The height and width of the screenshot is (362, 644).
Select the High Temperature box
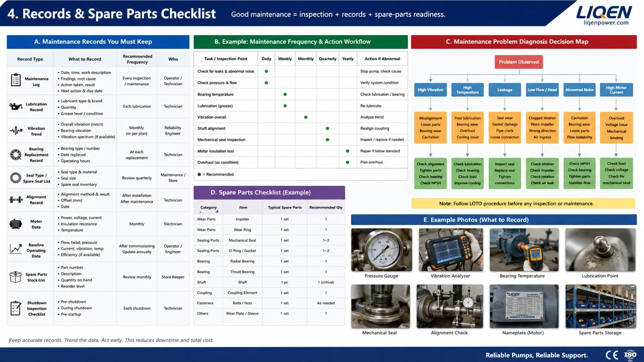467,90
